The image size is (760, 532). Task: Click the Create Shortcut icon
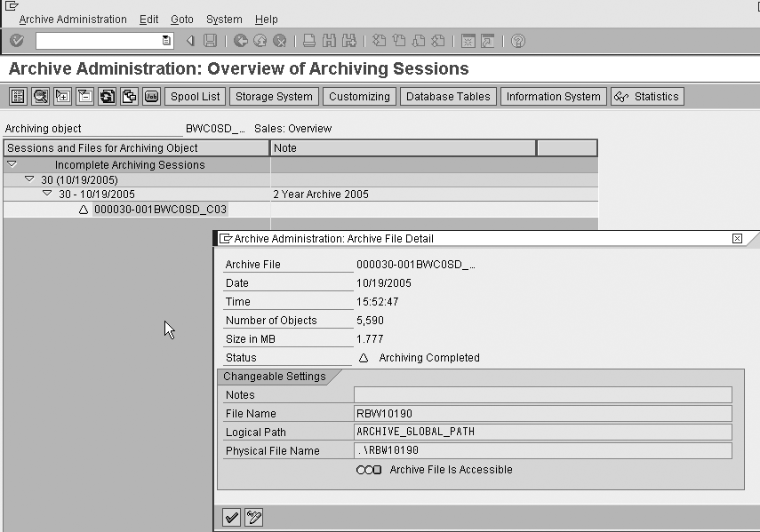[488, 41]
